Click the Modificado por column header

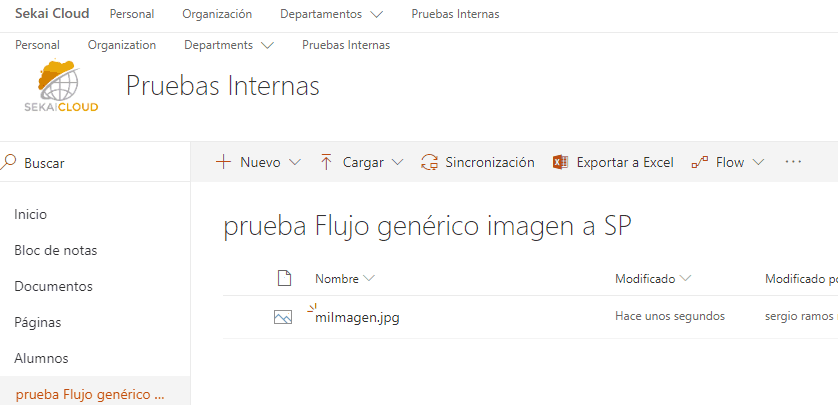(x=801, y=278)
